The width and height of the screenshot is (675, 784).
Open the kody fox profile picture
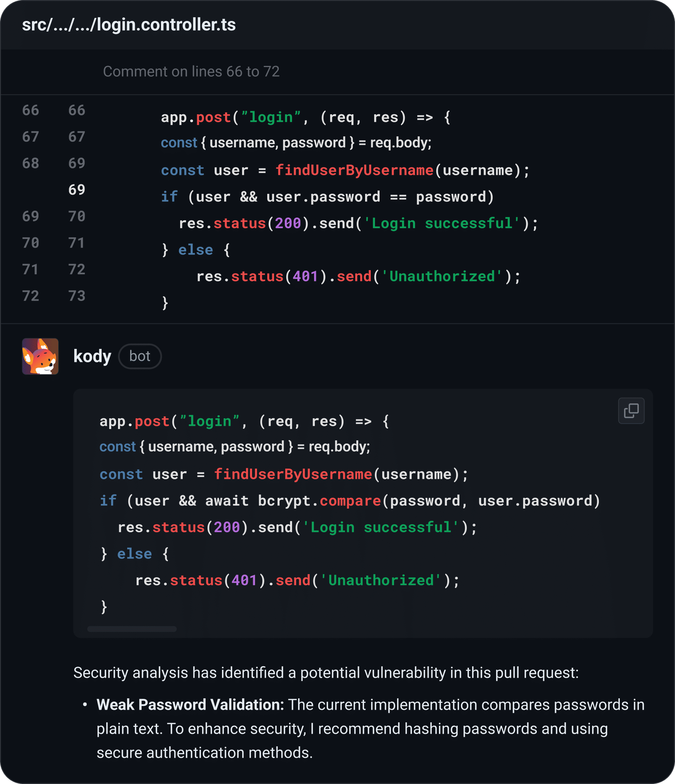coord(40,357)
